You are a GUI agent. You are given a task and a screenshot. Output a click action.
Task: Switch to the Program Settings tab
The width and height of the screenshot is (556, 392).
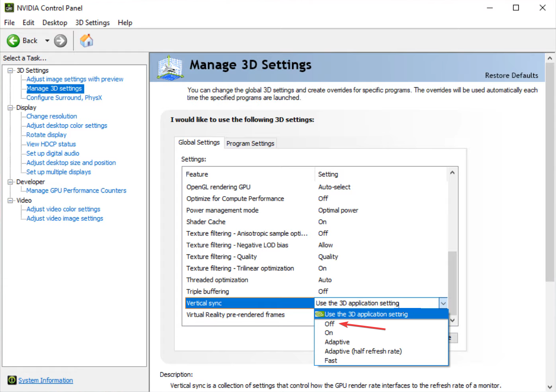(x=250, y=143)
